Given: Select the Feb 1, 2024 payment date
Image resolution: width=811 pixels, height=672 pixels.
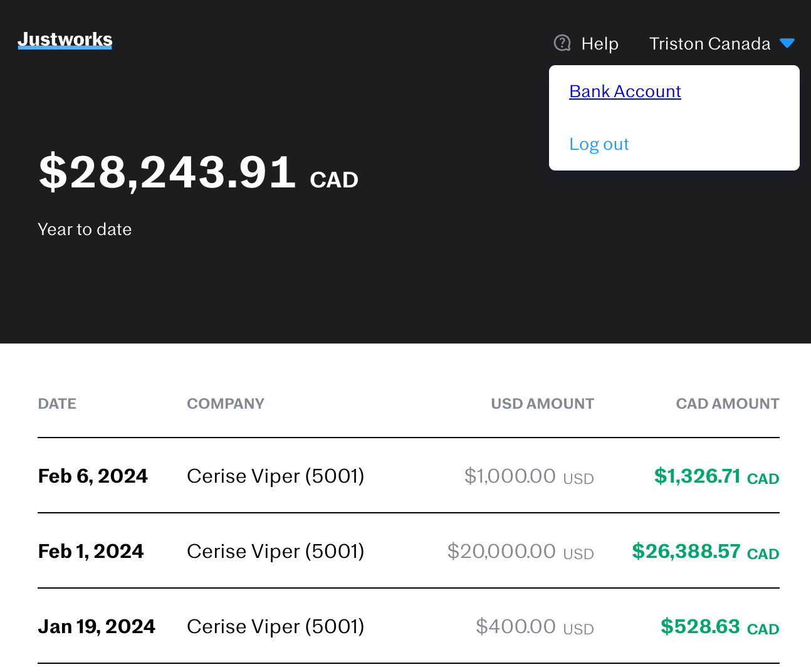Looking at the screenshot, I should click(x=91, y=552).
